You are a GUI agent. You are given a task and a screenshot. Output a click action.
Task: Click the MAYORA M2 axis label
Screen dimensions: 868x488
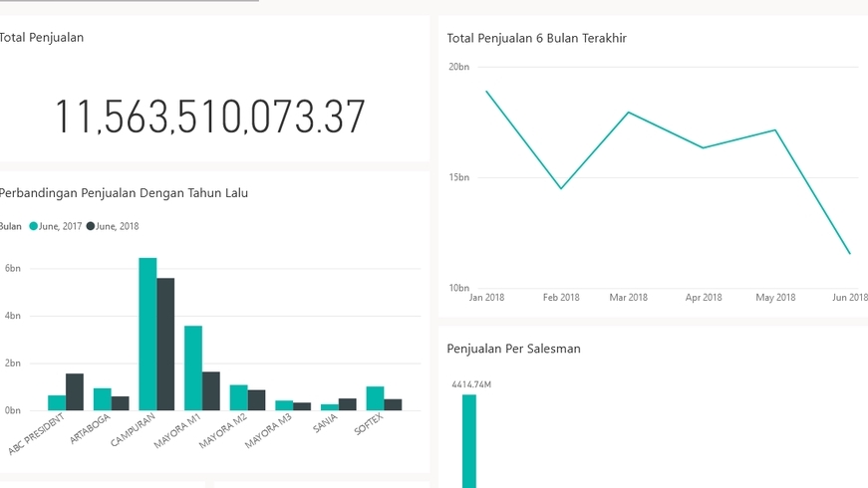click(x=222, y=431)
